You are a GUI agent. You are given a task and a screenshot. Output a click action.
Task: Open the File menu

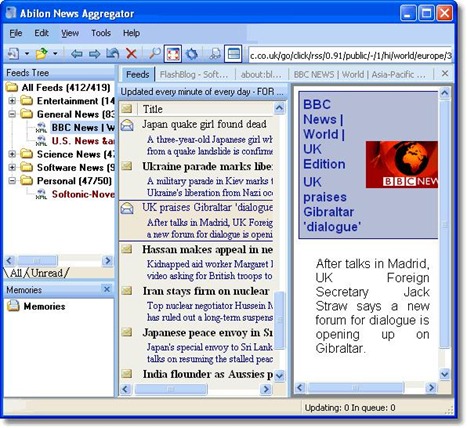pos(16,33)
